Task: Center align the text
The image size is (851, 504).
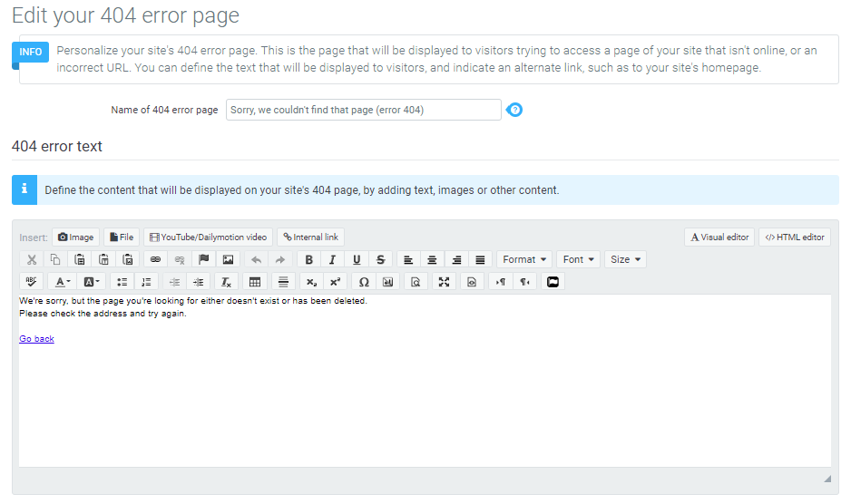Action: coord(433,259)
